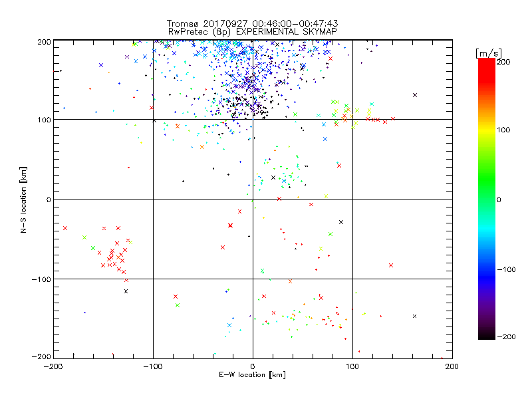Click the 100 tick label on the N-S axis

click(x=44, y=120)
